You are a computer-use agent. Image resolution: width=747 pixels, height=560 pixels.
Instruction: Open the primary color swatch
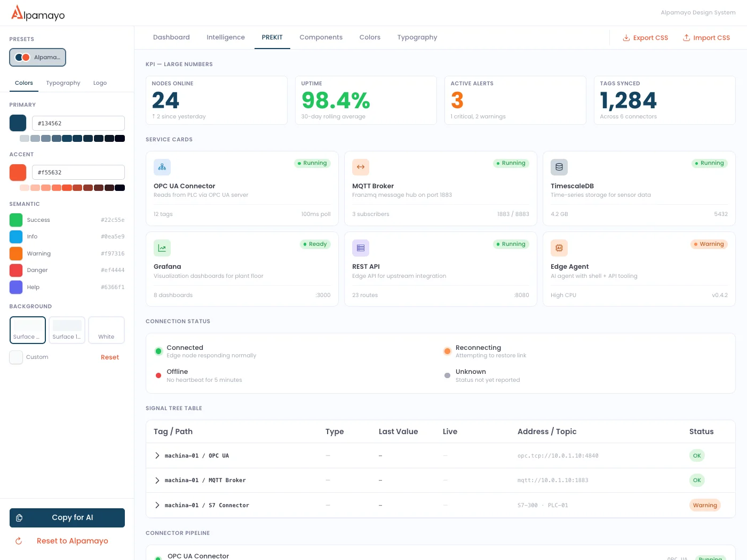click(18, 123)
